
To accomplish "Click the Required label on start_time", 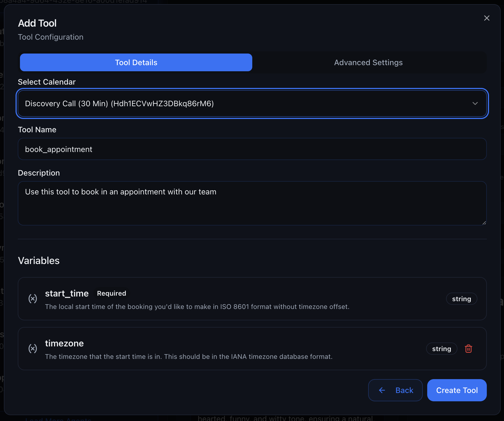I will click(x=111, y=293).
